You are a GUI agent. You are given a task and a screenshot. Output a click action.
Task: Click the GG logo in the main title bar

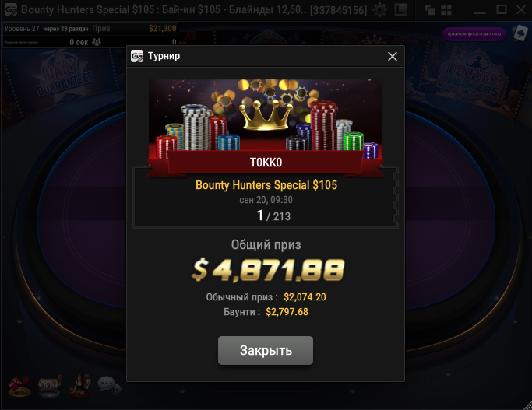tap(11, 9)
